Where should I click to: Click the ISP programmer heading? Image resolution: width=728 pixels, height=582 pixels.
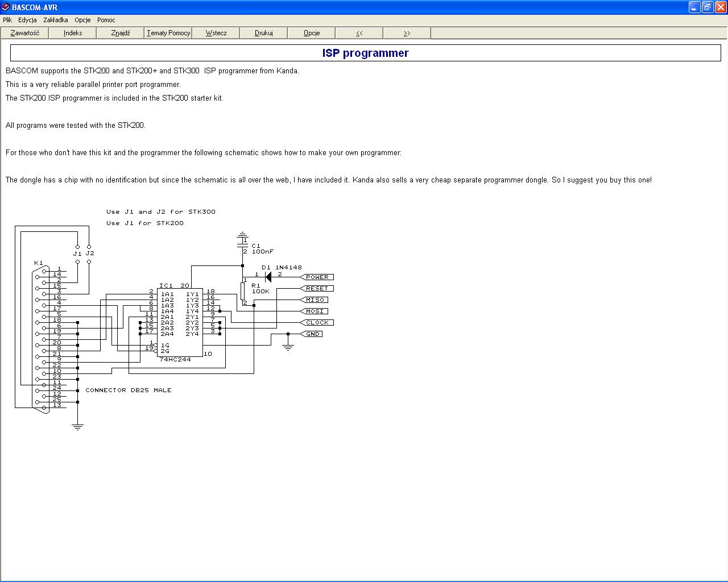(x=365, y=53)
